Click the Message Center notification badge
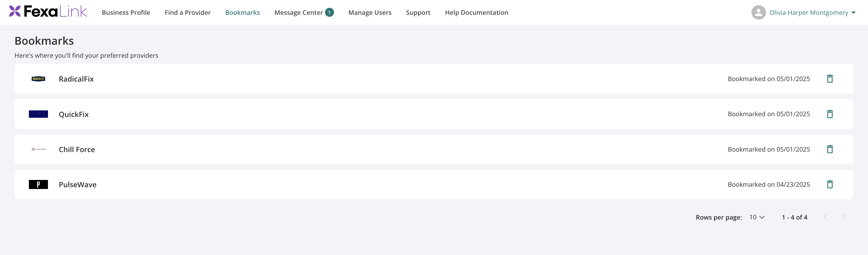 329,13
